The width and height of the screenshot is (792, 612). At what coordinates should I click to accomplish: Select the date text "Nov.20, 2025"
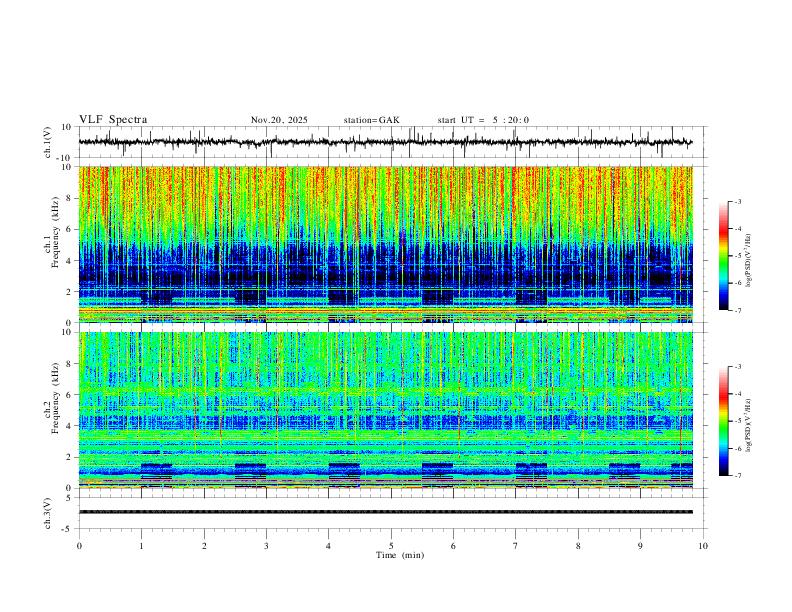click(x=279, y=120)
